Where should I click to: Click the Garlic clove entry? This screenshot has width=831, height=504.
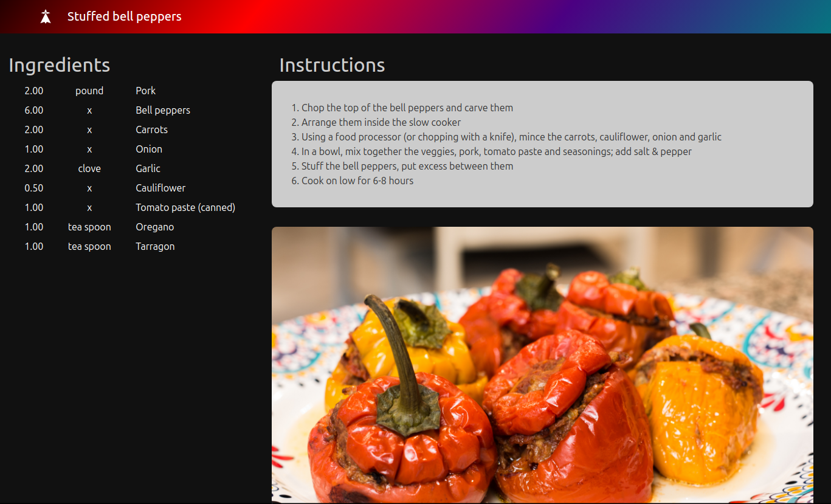(x=148, y=168)
